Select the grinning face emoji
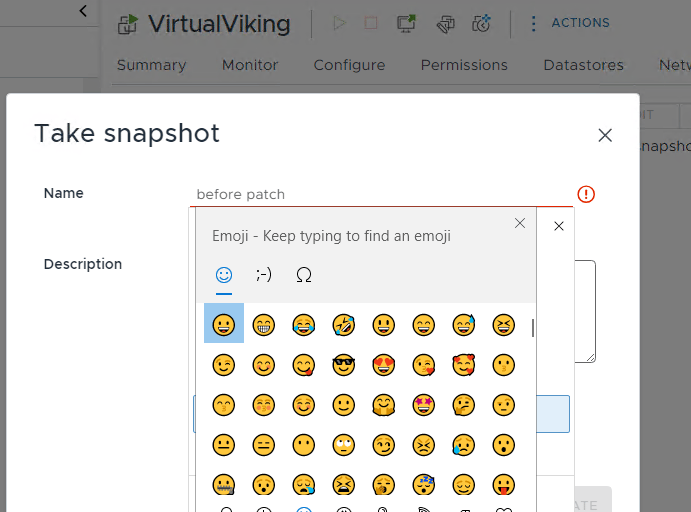 pyautogui.click(x=224, y=324)
